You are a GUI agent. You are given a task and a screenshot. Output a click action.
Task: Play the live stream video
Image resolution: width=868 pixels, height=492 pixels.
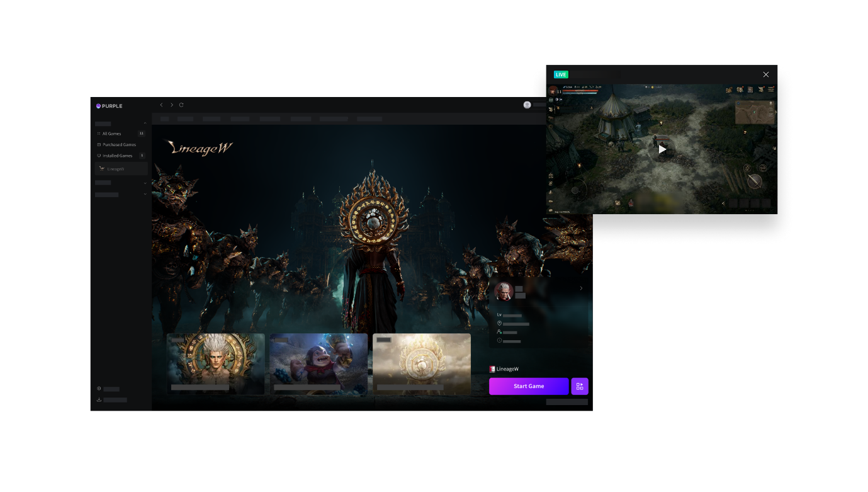(662, 149)
